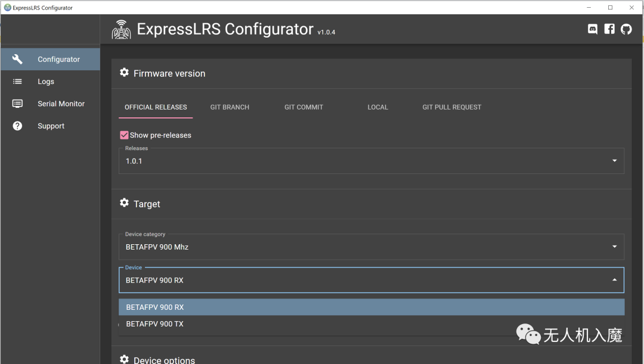
Task: Uncheck the Show pre-releases checkbox
Action: [x=124, y=135]
